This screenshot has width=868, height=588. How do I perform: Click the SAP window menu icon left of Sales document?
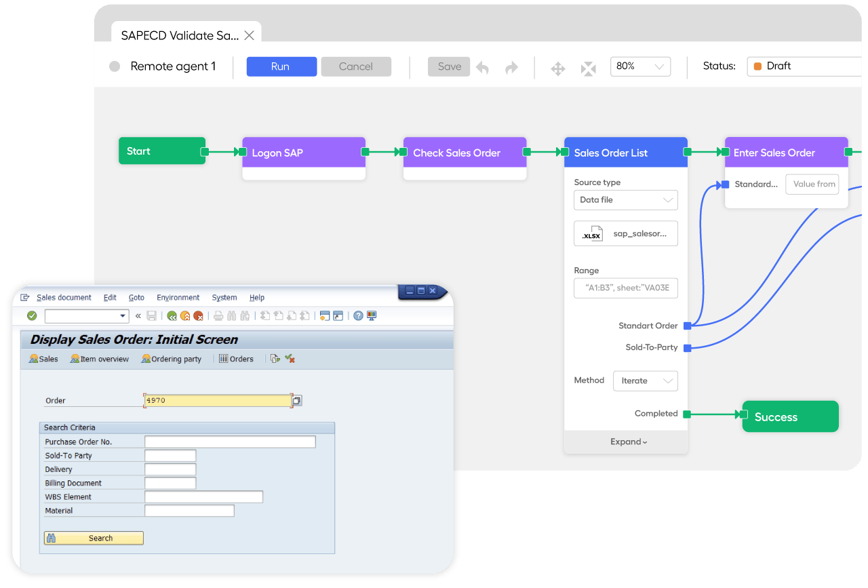tap(25, 298)
